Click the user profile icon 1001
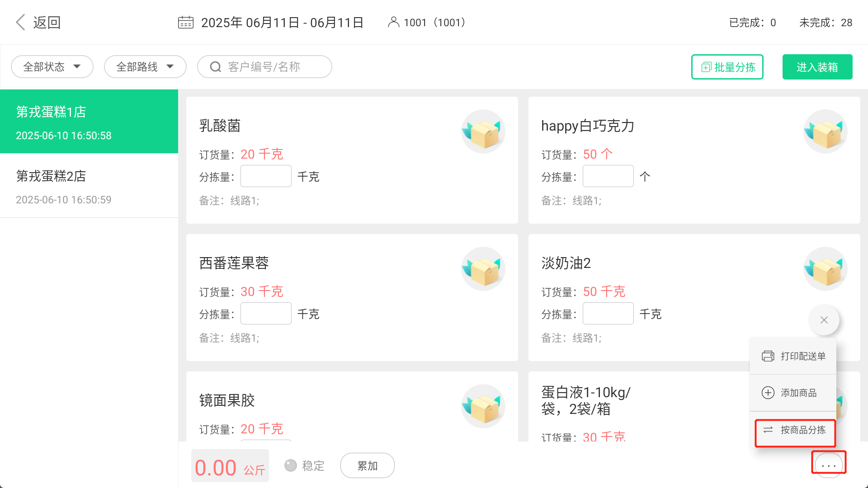868x488 pixels. pos(393,22)
